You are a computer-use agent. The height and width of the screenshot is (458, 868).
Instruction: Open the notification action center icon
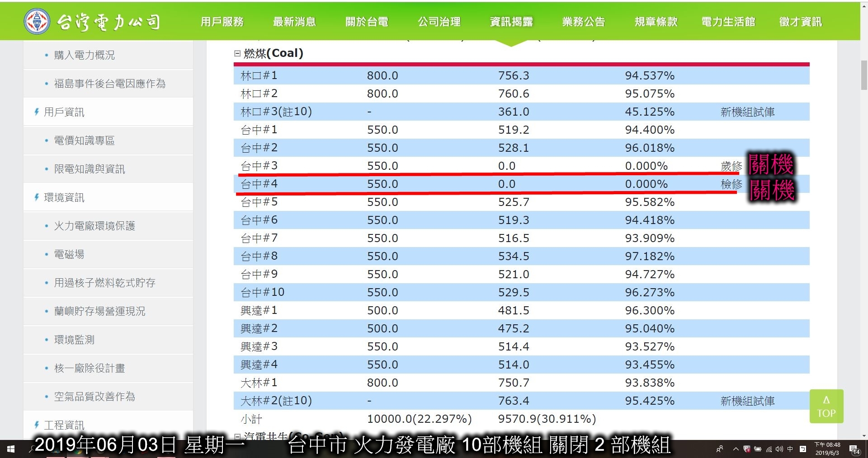854,449
